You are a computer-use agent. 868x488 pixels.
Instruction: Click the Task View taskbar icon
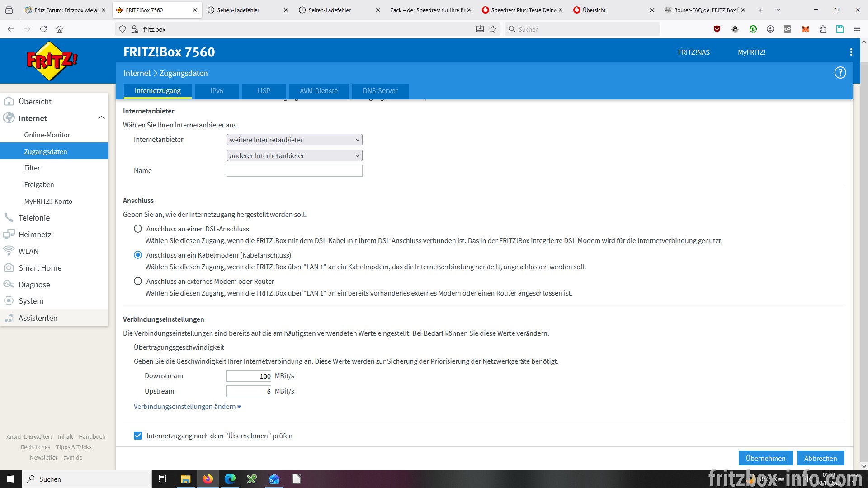point(163,479)
